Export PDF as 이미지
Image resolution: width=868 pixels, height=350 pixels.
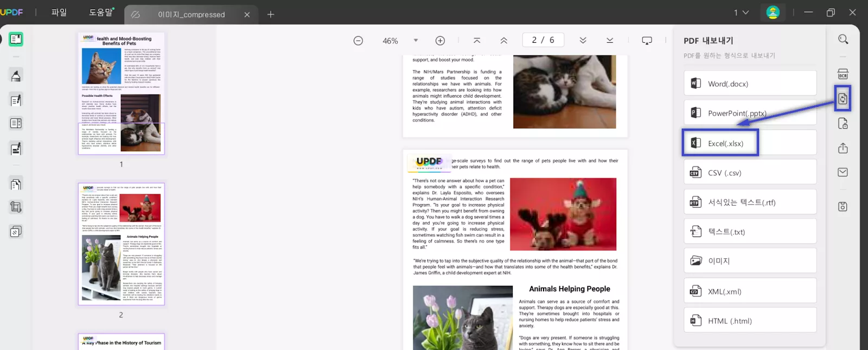(x=750, y=261)
